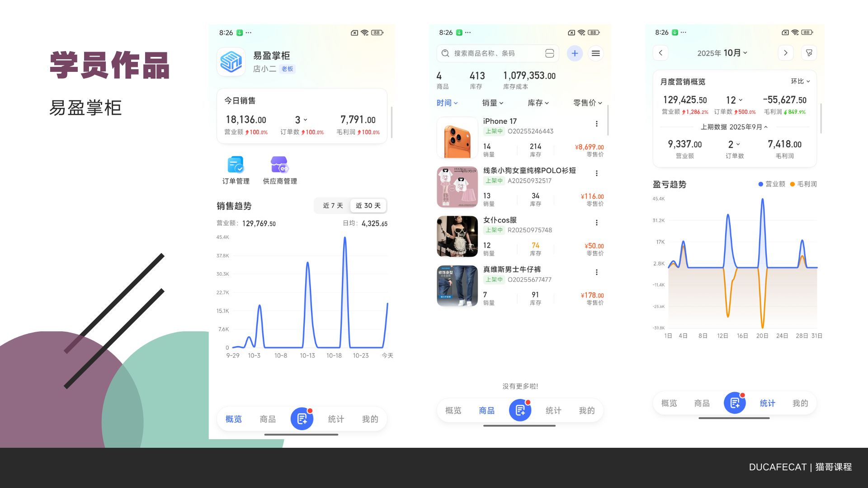
Task: Tap the 老板 role badge
Action: tap(288, 69)
